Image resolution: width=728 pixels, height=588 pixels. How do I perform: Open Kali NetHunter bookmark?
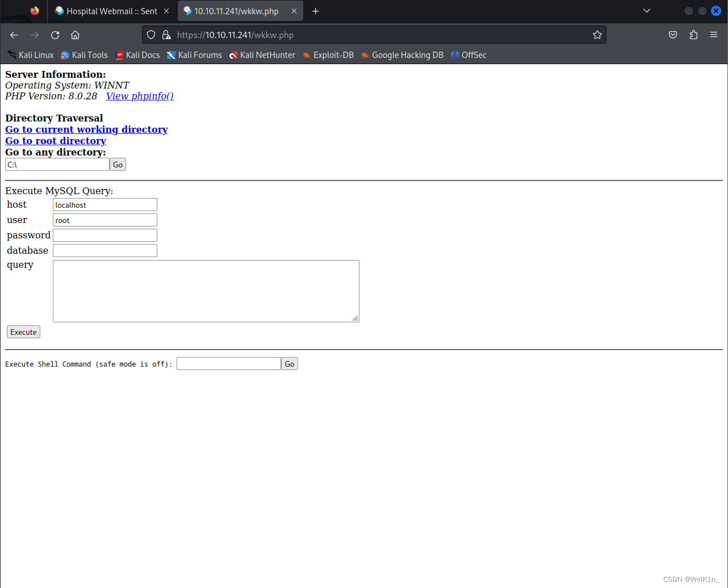(262, 55)
